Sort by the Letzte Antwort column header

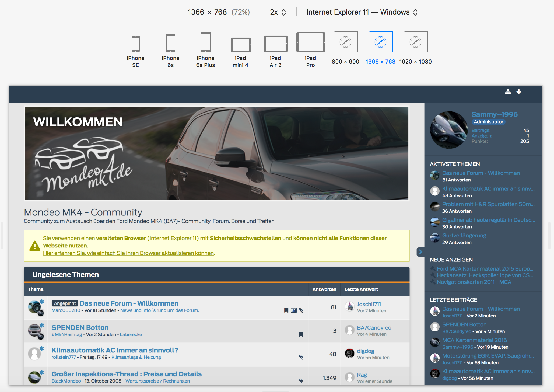(x=361, y=289)
